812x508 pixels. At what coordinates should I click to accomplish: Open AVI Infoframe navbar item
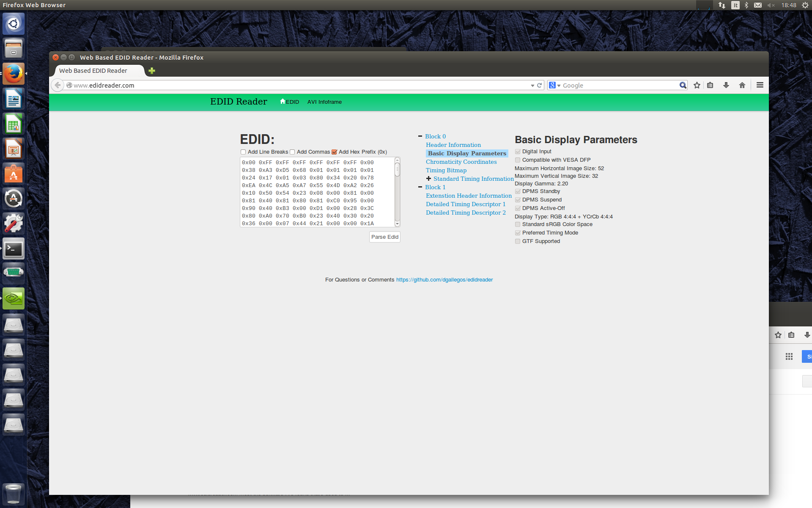tap(324, 102)
